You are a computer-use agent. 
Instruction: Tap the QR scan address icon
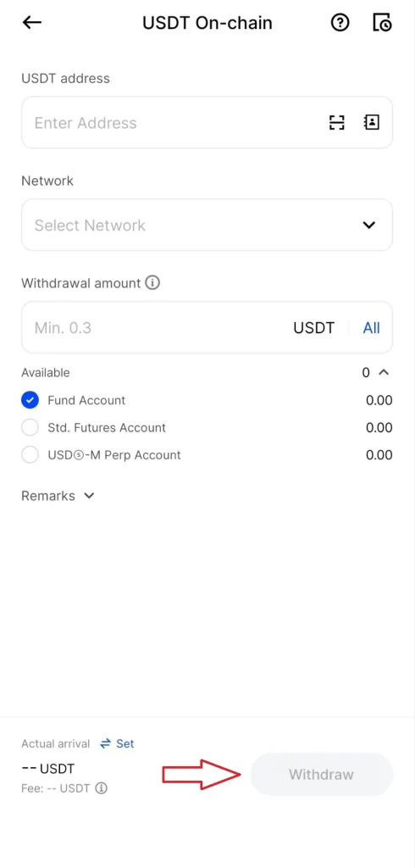tap(336, 122)
